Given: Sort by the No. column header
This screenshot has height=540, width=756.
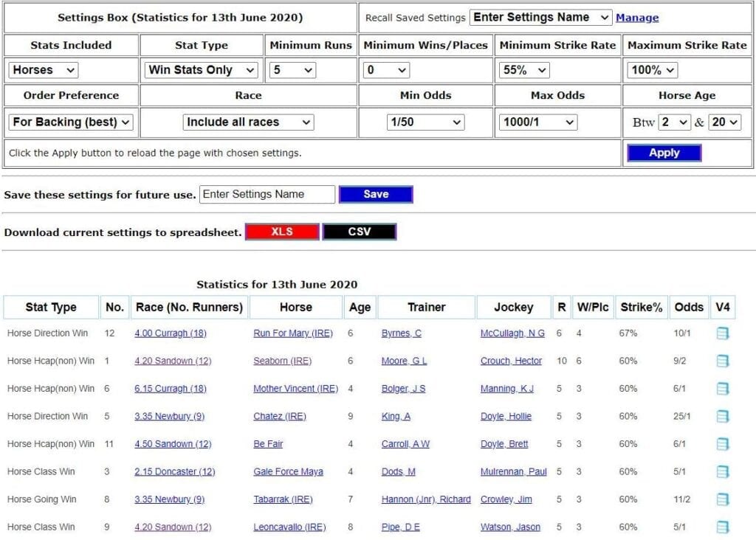Looking at the screenshot, I should [114, 308].
